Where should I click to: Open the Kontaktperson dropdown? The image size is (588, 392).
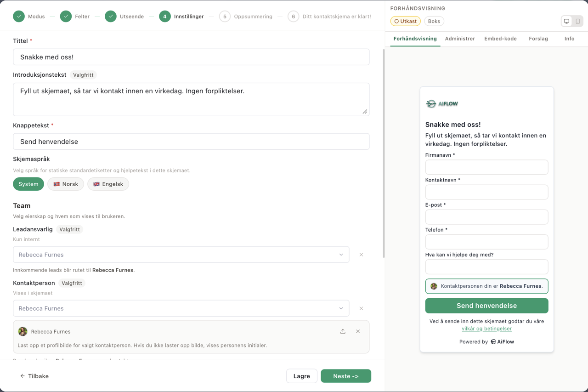pyautogui.click(x=181, y=308)
